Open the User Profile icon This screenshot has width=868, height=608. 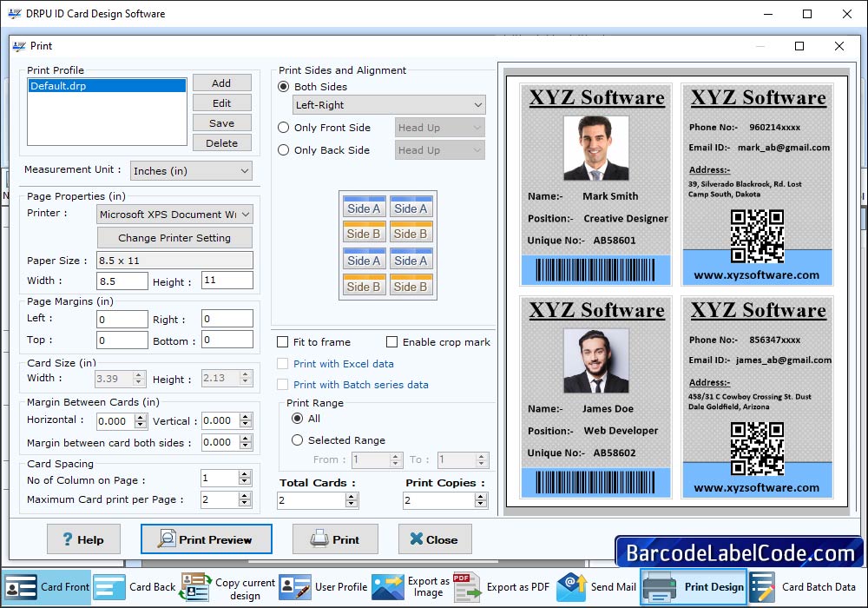click(x=295, y=587)
